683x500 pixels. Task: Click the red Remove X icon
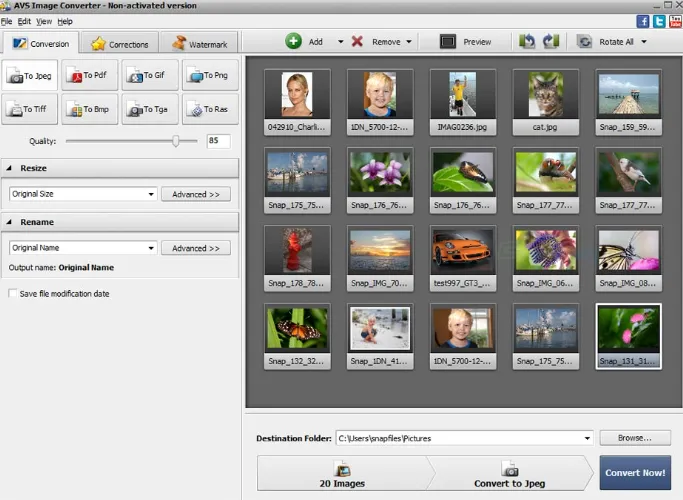pos(357,41)
